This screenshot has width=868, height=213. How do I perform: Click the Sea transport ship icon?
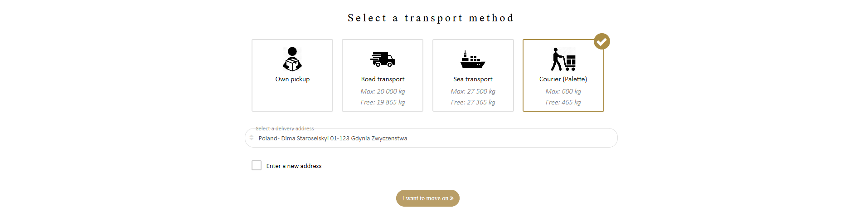pyautogui.click(x=473, y=59)
